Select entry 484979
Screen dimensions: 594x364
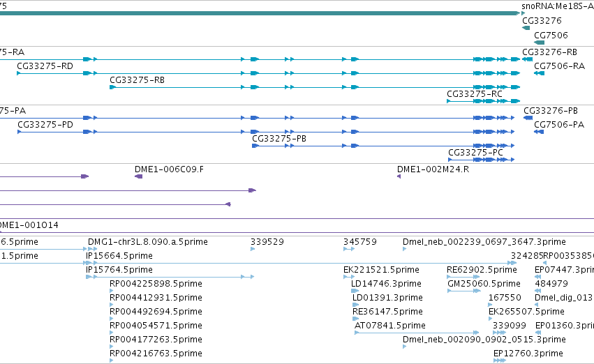coord(551,285)
